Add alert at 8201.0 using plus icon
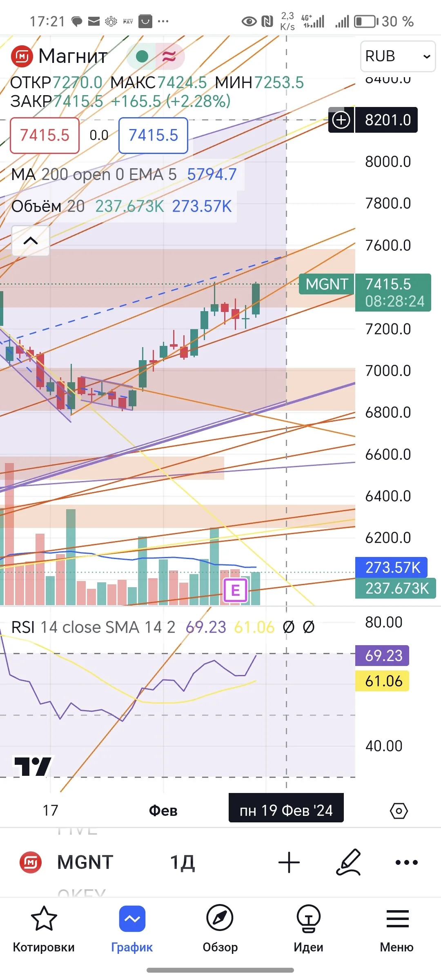The height and width of the screenshot is (980, 441). tap(341, 120)
